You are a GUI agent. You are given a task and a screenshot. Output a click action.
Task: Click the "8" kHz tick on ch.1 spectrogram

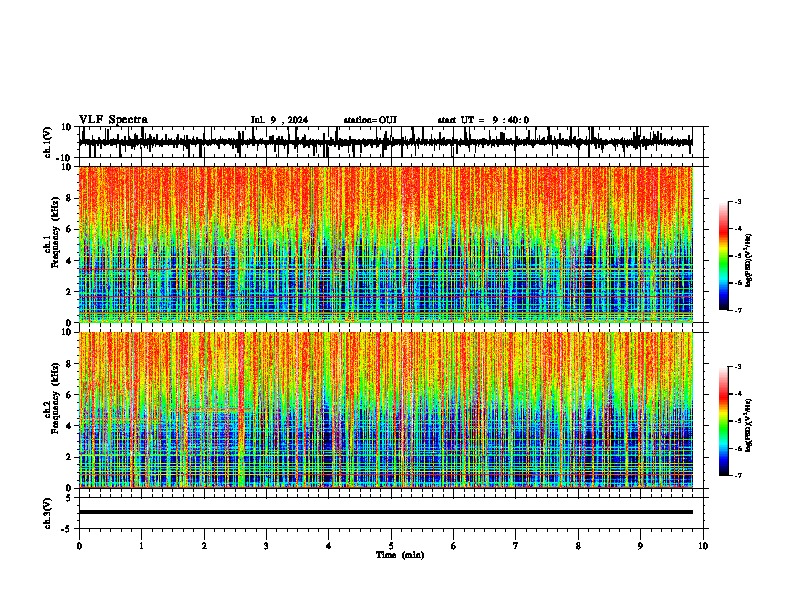click(x=70, y=198)
